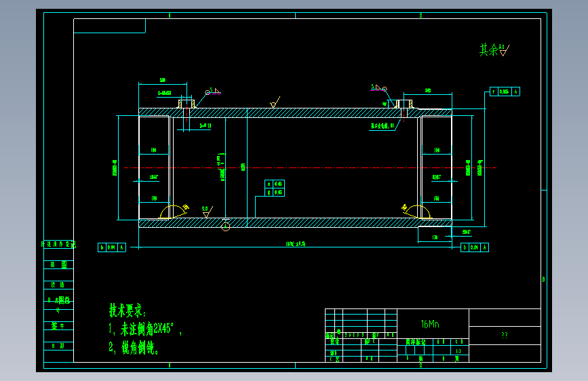The height and width of the screenshot is (381, 588).
Task: Click the 锐角倒钝 note line
Action: pos(134,348)
